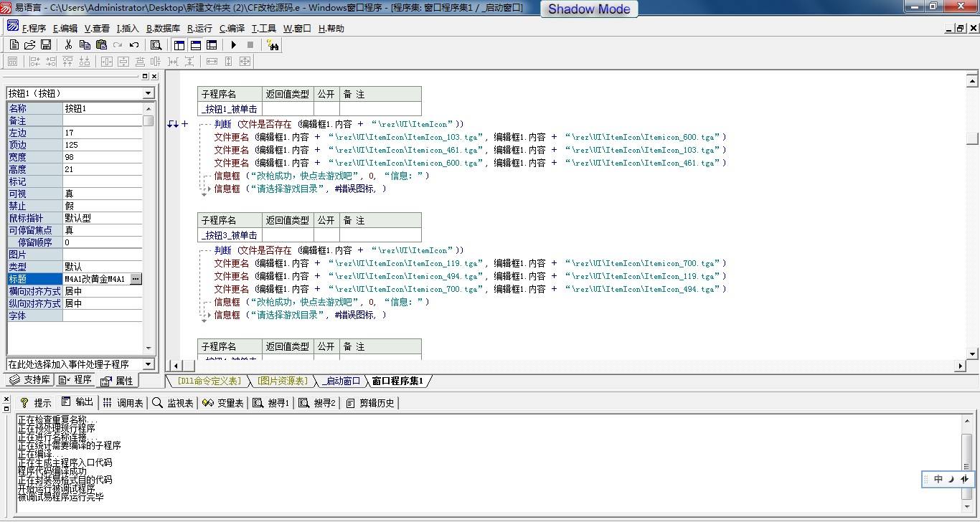Save the source with the floppy icon

pos(46,44)
